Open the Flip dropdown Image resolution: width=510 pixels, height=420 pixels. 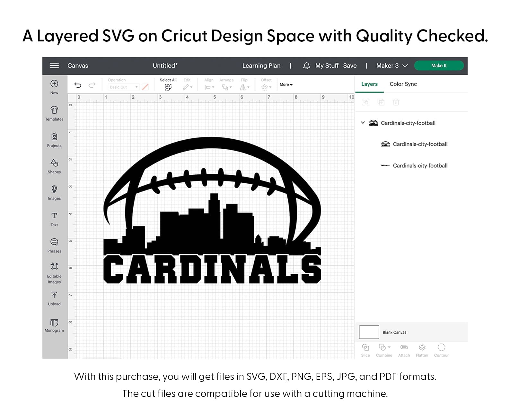point(245,87)
